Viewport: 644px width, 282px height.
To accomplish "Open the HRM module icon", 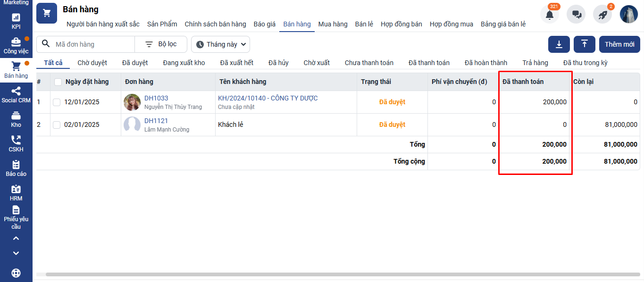I will (16, 193).
